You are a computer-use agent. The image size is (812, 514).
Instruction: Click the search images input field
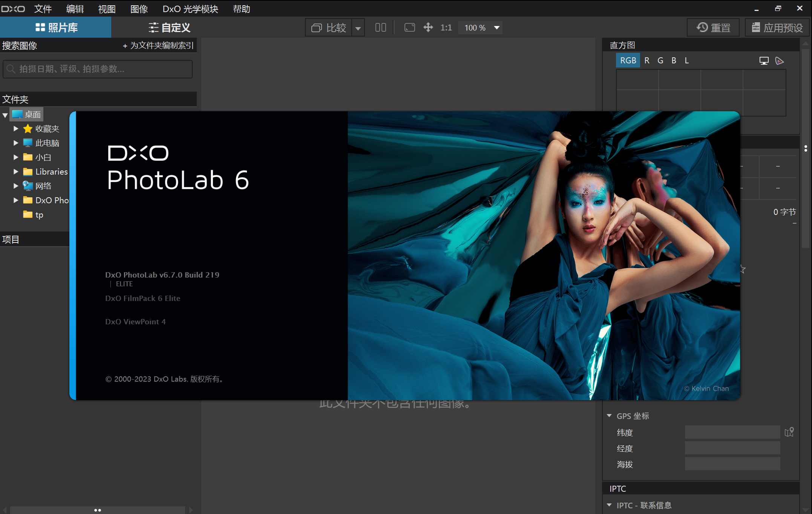[x=98, y=69]
